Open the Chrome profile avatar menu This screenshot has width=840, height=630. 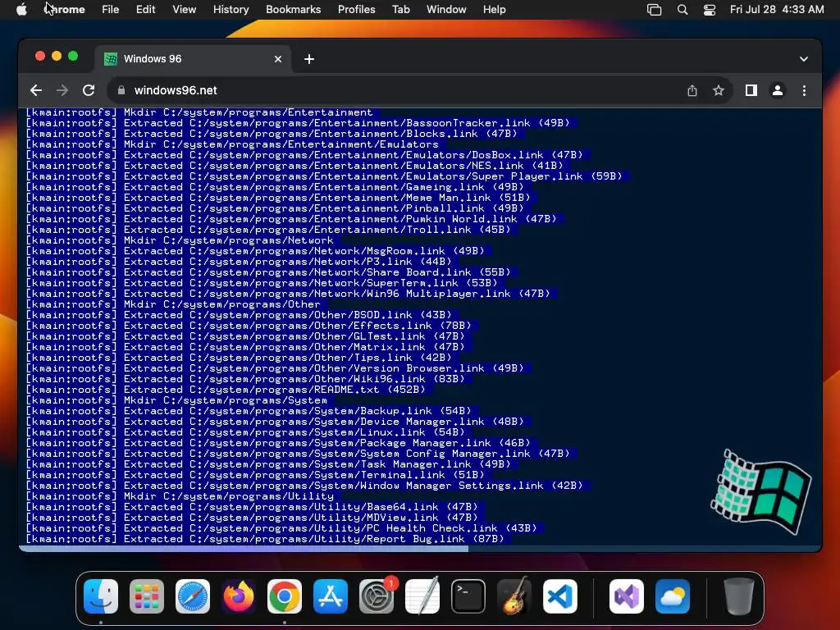click(x=778, y=90)
